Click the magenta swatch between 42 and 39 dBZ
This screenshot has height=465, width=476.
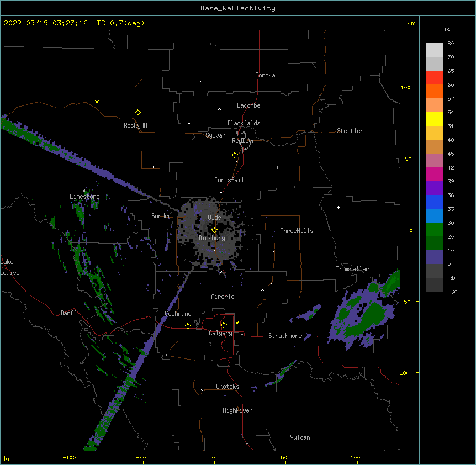(434, 174)
